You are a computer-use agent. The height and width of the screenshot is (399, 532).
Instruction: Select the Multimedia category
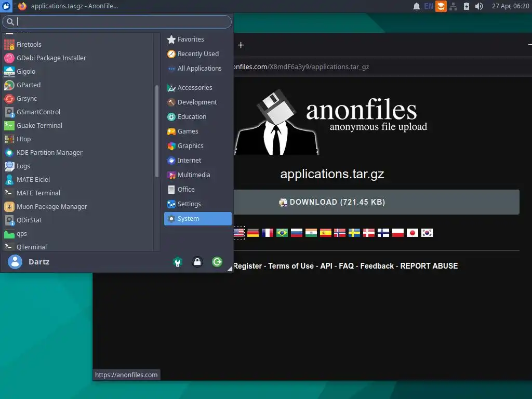click(x=198, y=175)
